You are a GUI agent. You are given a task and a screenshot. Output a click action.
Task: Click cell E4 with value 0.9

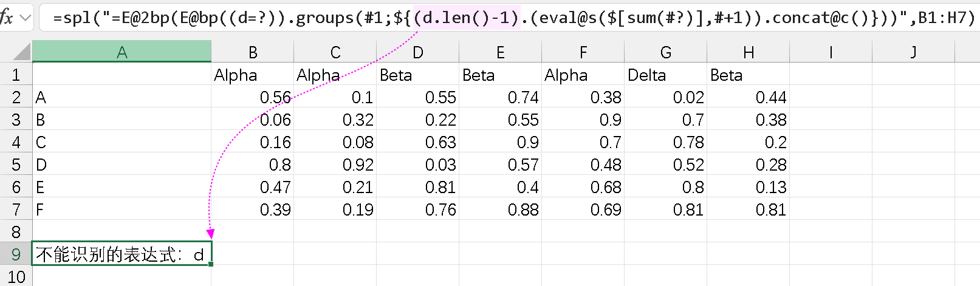tap(500, 142)
